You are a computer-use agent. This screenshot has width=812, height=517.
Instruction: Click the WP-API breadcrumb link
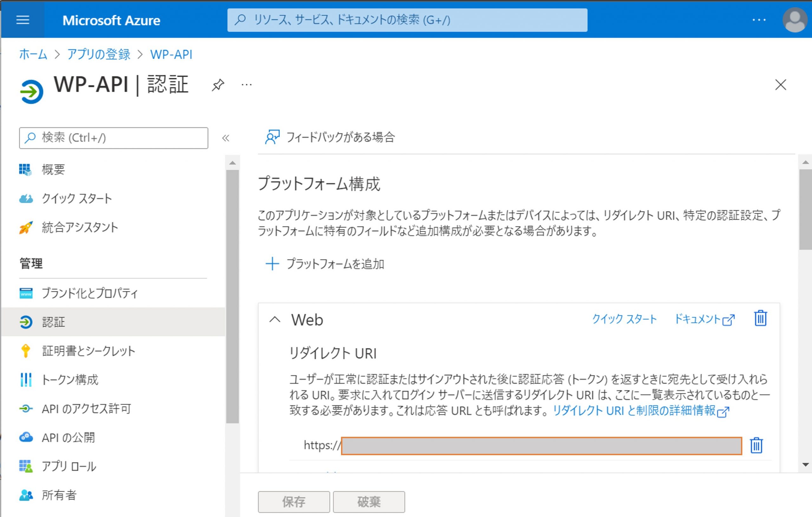click(x=171, y=54)
